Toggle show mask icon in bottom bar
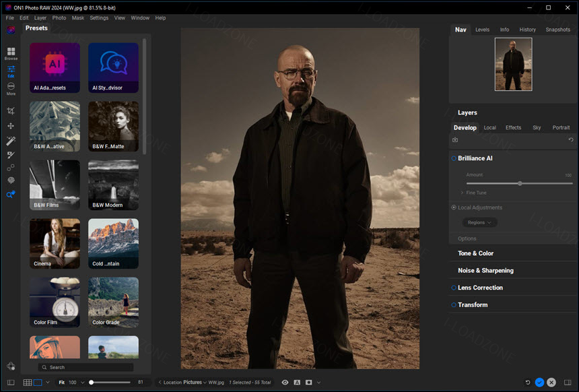The height and width of the screenshot is (392, 579). pos(309,383)
